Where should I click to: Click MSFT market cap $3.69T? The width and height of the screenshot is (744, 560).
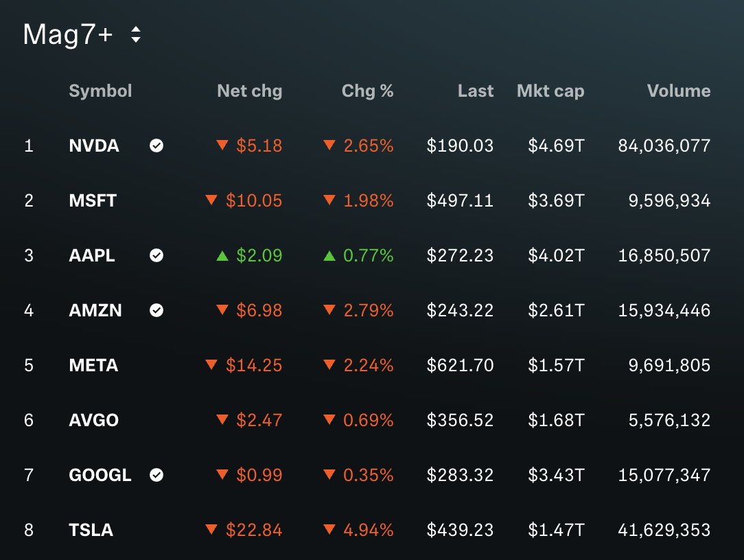click(556, 201)
